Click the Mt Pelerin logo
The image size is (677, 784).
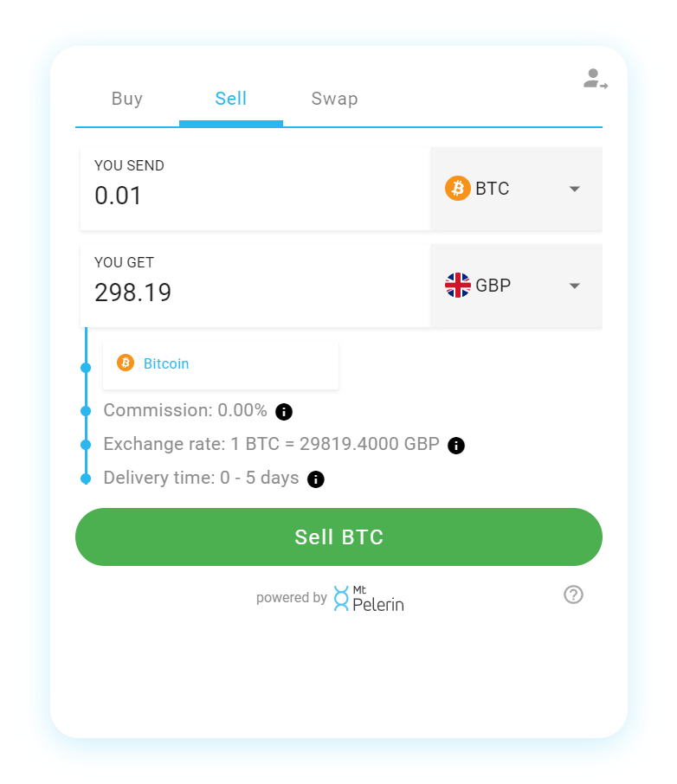tap(368, 598)
